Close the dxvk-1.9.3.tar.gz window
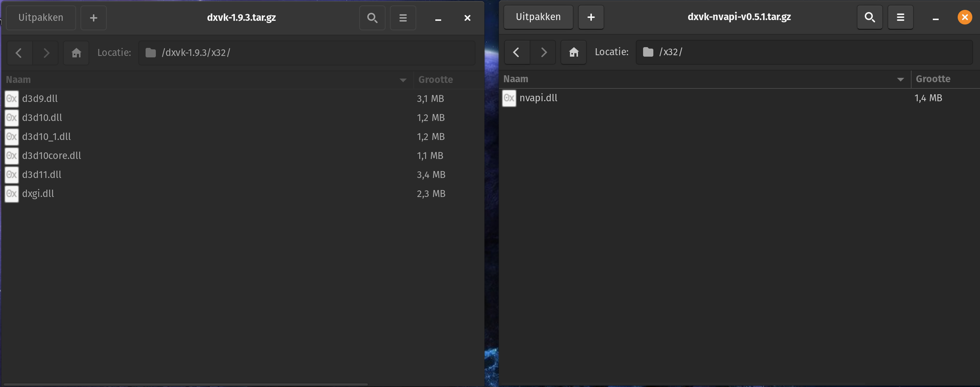980x387 pixels. point(468,18)
